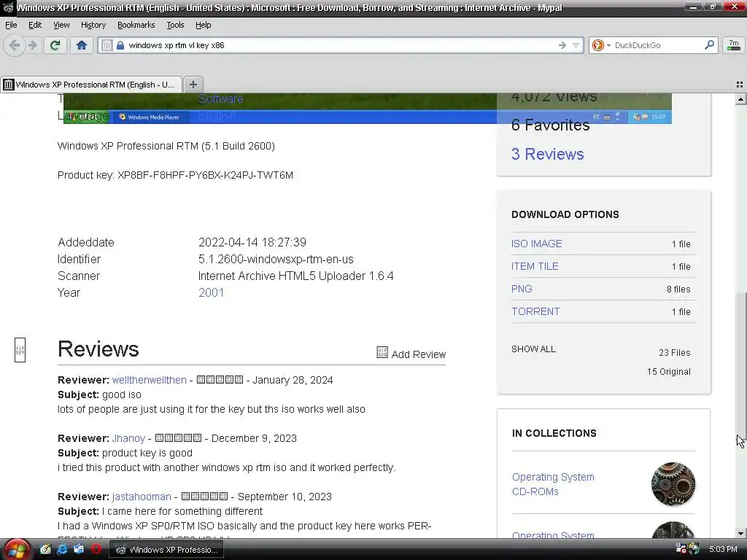Click the Jhanoy review star rating
Viewport: 747px width, 560px height.
[178, 438]
